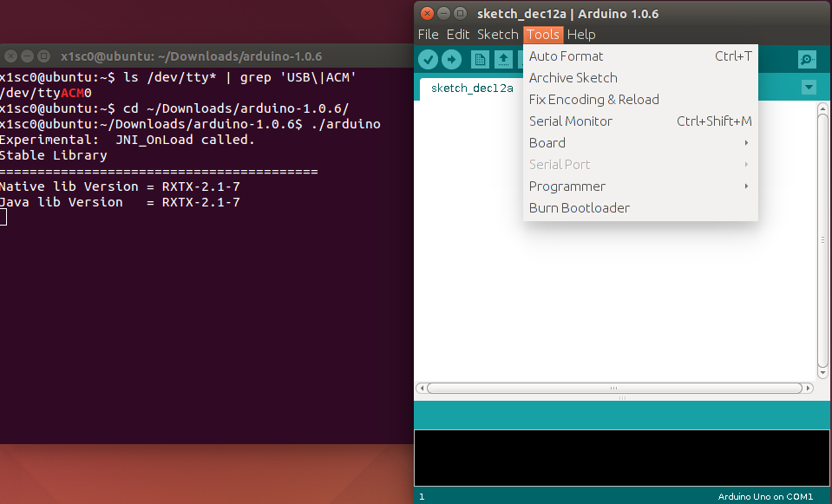Viewport: 832px width, 504px height.
Task: Click the Open sketch arrow icon
Action: point(503,59)
